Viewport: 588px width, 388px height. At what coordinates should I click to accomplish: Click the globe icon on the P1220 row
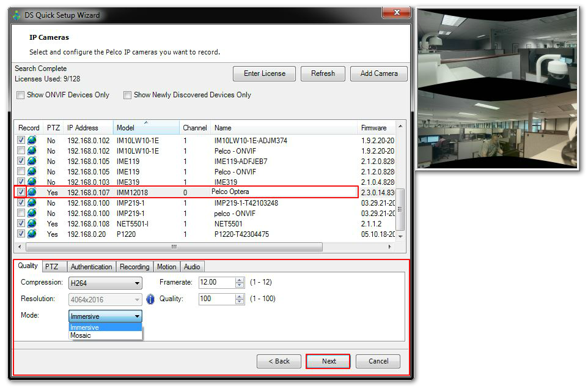32,234
